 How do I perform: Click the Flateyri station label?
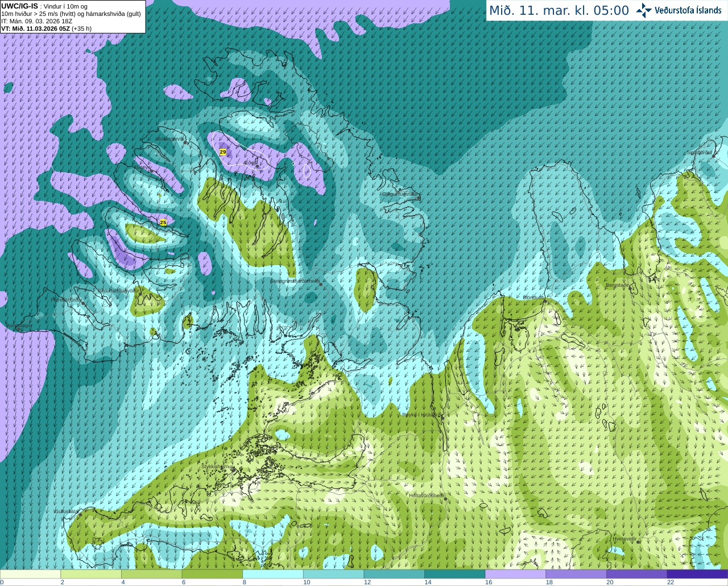pyautogui.click(x=142, y=168)
